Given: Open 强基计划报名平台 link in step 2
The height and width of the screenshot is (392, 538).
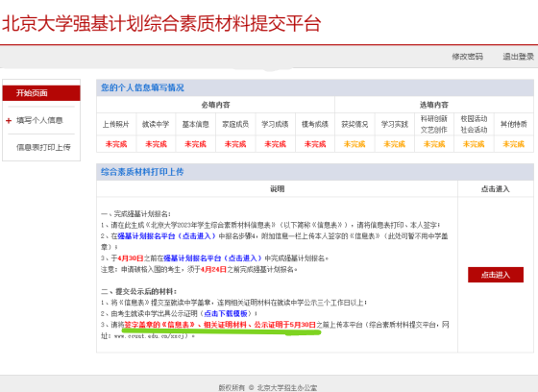Looking at the screenshot, I should pyautogui.click(x=166, y=236).
